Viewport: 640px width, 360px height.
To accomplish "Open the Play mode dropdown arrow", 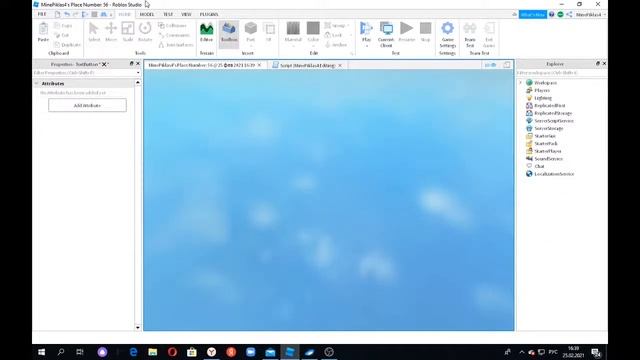I will click(367, 46).
